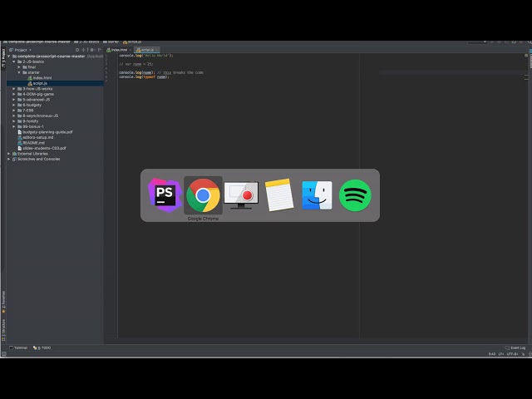Viewport: 532px width, 399px height.
Task: Click the UTF-8 encoding status entry
Action: pos(512,354)
